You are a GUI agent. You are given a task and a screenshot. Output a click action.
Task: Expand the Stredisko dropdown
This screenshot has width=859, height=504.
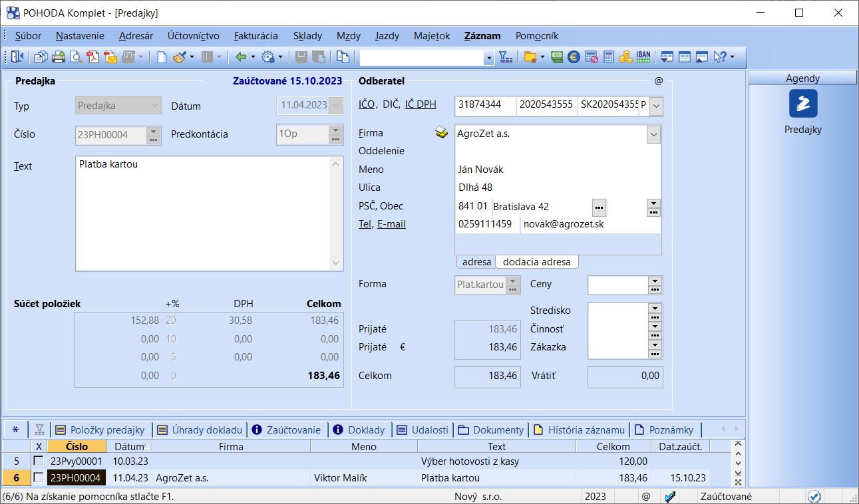point(654,308)
